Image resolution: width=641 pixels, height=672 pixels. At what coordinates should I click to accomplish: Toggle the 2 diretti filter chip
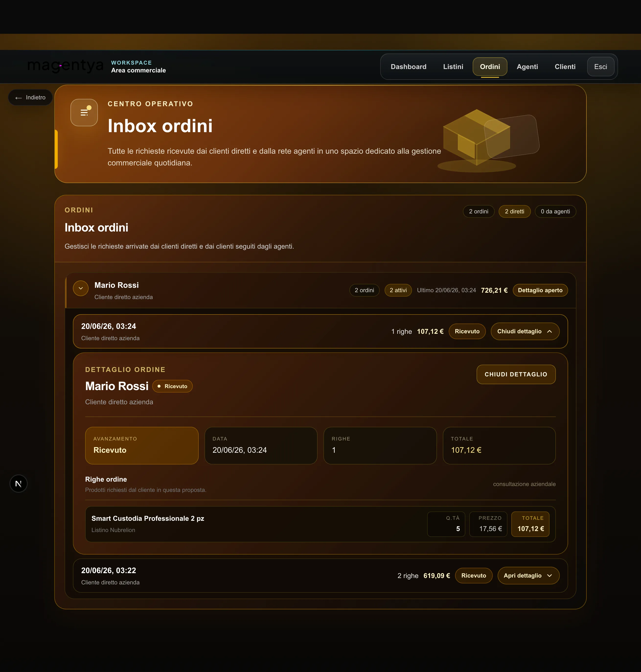pyautogui.click(x=514, y=211)
